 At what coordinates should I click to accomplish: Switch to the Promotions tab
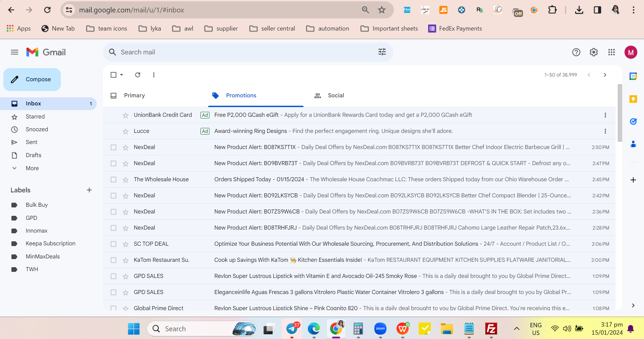(256, 96)
